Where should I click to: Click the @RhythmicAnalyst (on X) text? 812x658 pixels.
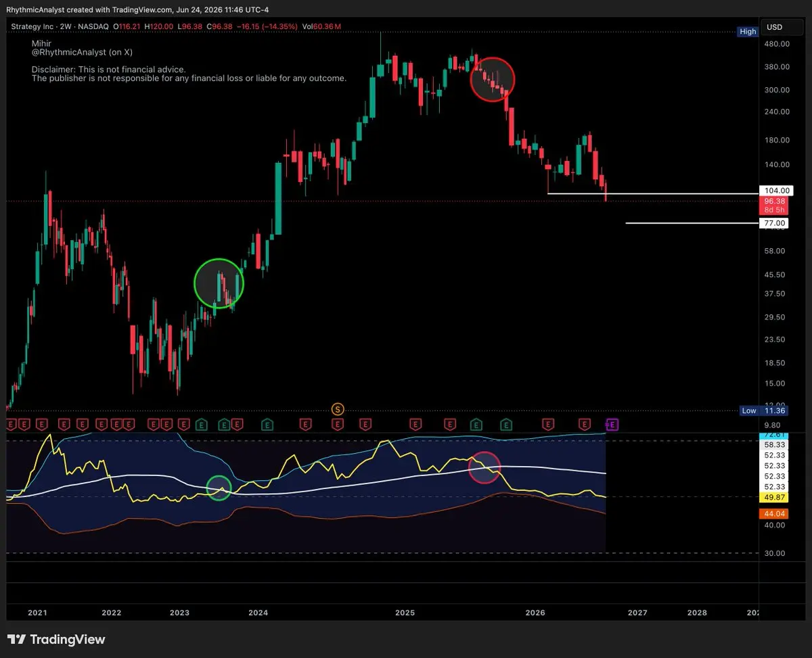[x=82, y=51]
